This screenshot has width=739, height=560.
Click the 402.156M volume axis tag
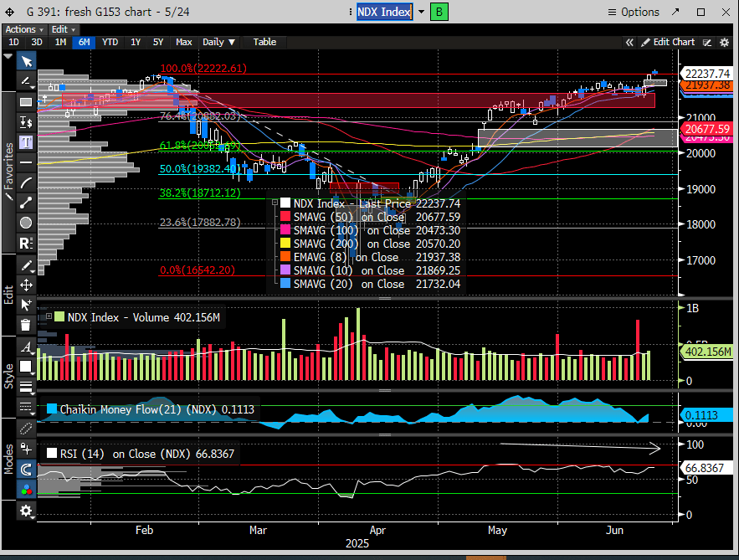tap(708, 352)
